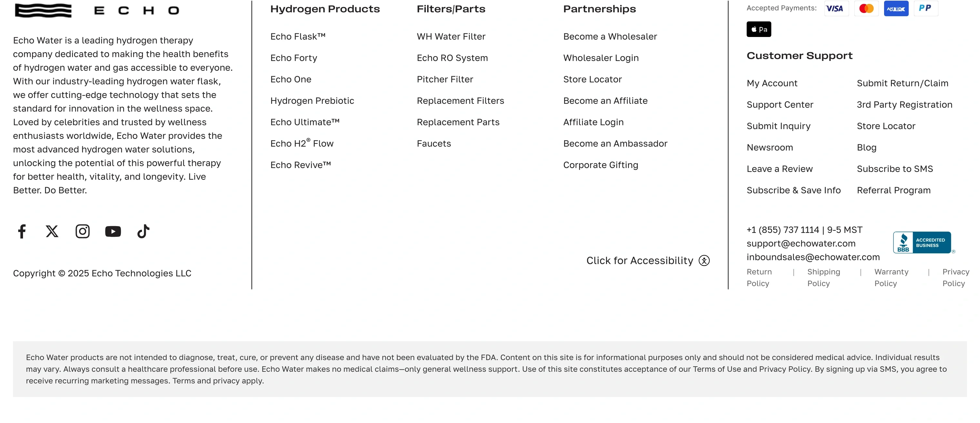Open the Echo Flask™ product link
This screenshot has height=423, width=980.
coord(298,37)
